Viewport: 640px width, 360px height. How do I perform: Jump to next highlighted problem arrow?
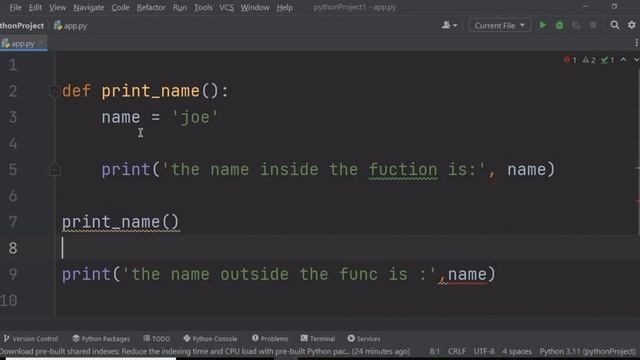[636, 60]
